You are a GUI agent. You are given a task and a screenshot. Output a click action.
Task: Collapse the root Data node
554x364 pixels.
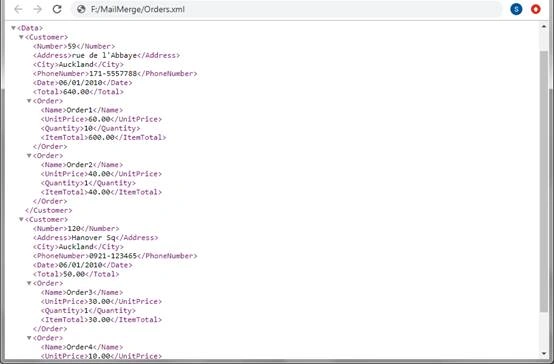pyautogui.click(x=13, y=28)
